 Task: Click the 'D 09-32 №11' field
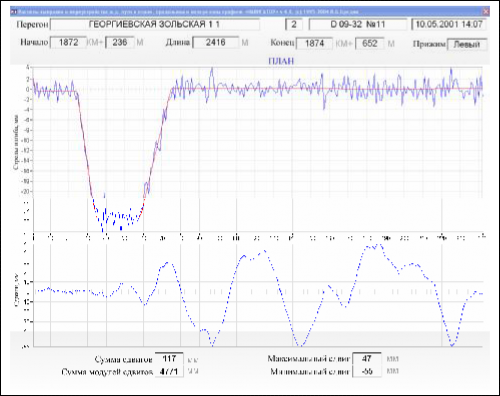click(x=358, y=24)
